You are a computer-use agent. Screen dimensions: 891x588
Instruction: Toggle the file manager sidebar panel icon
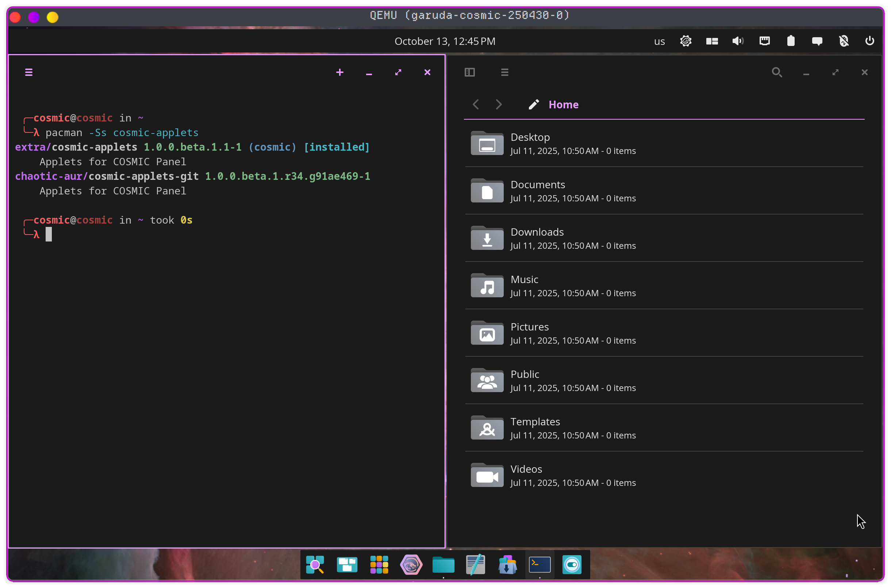coord(470,72)
